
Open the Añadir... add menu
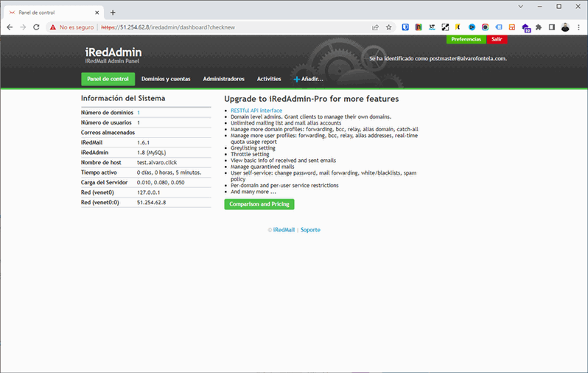308,79
